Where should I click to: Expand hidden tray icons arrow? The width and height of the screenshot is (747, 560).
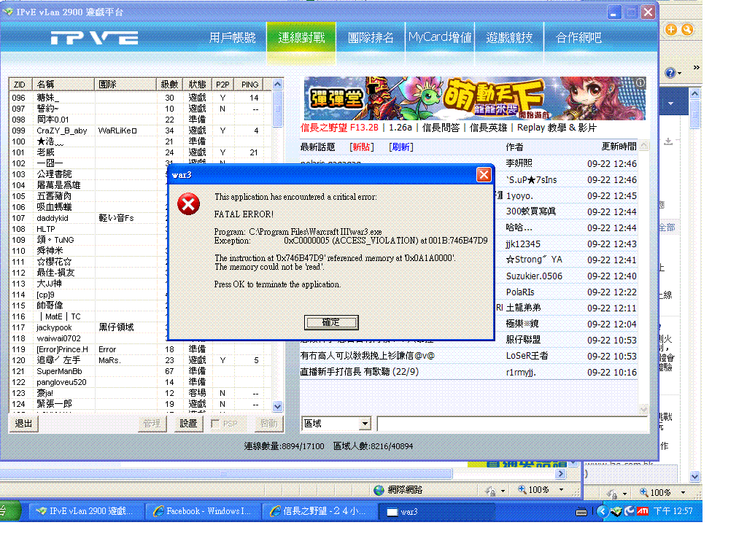pyautogui.click(x=602, y=511)
